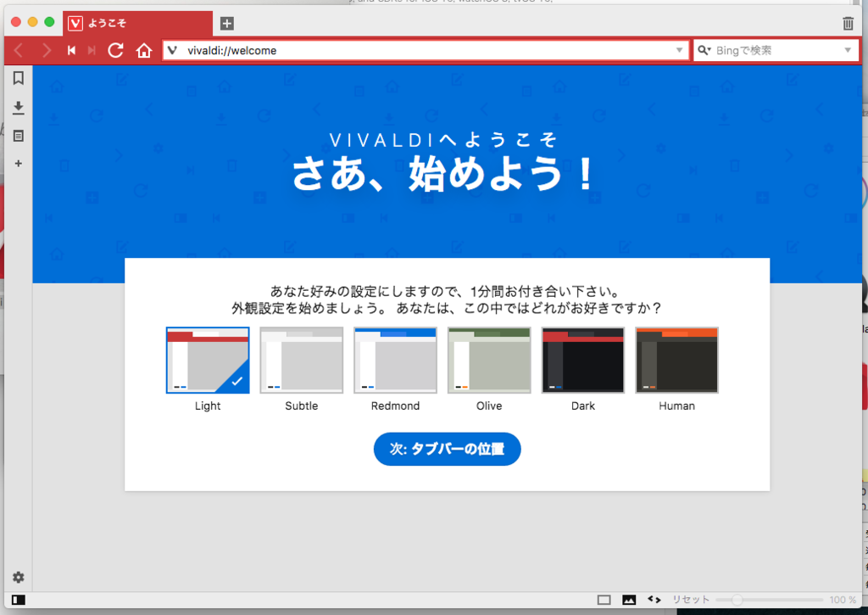The image size is (868, 615).
Task: Reload the current page
Action: [115, 50]
